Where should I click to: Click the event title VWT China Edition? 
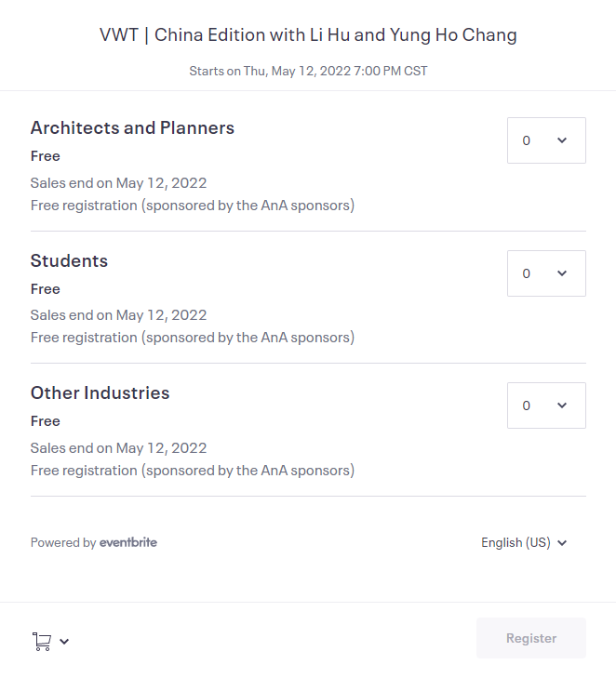[308, 35]
